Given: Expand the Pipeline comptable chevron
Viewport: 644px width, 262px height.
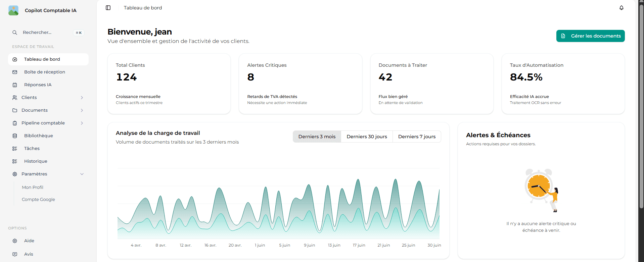Looking at the screenshot, I should point(82,123).
